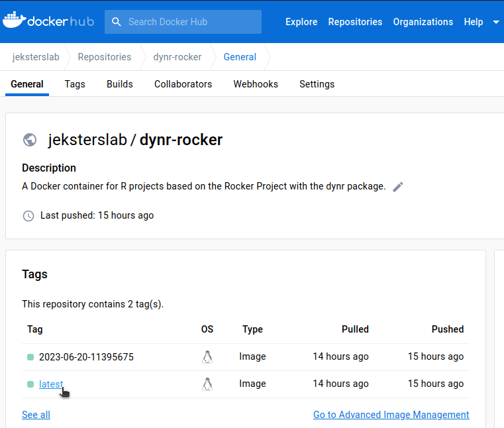504x428 pixels.
Task: Switch to the Collaborators tab
Action: [x=183, y=84]
